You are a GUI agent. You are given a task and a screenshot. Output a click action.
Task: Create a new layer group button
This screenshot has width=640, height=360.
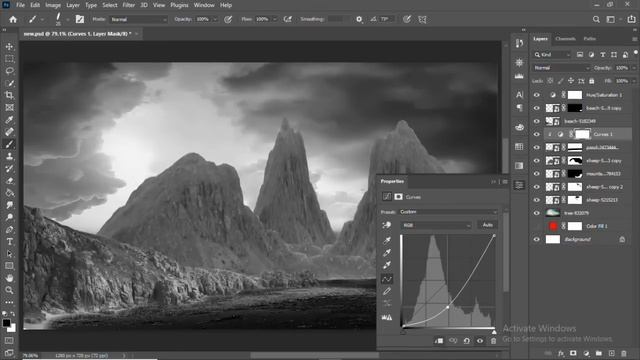(598, 353)
